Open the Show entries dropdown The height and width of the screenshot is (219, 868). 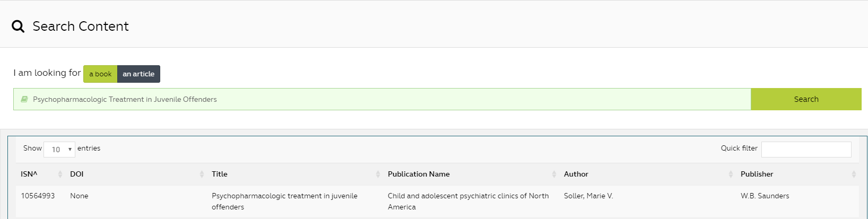[59, 150]
